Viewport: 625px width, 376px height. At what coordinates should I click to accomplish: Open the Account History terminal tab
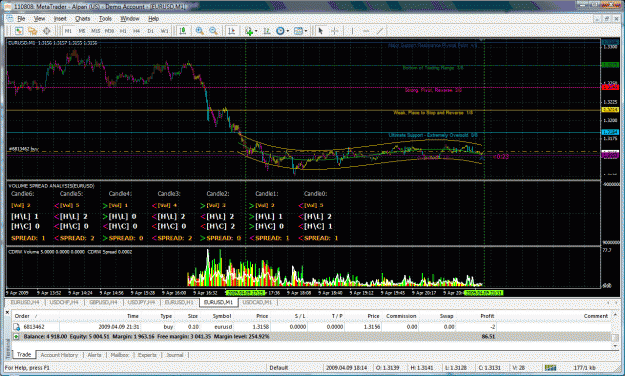59,355
